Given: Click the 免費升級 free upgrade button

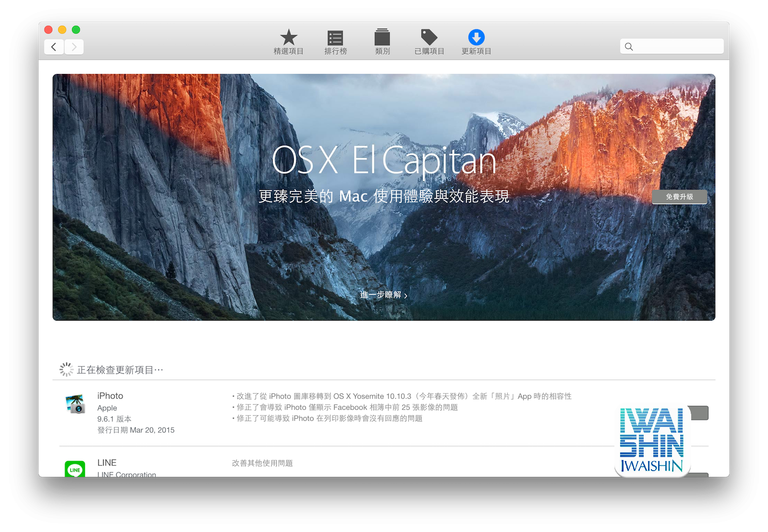Looking at the screenshot, I should pos(679,197).
